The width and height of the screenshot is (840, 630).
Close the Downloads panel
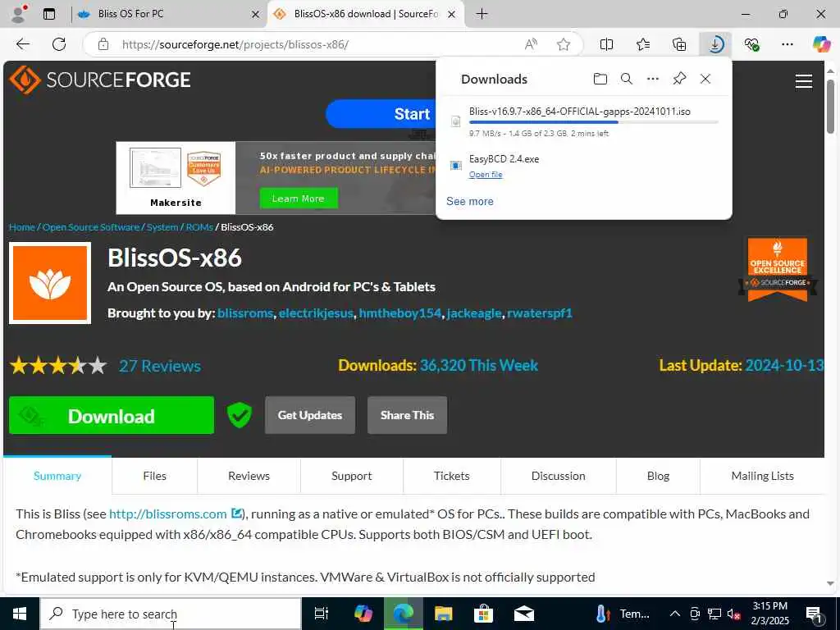705,80
